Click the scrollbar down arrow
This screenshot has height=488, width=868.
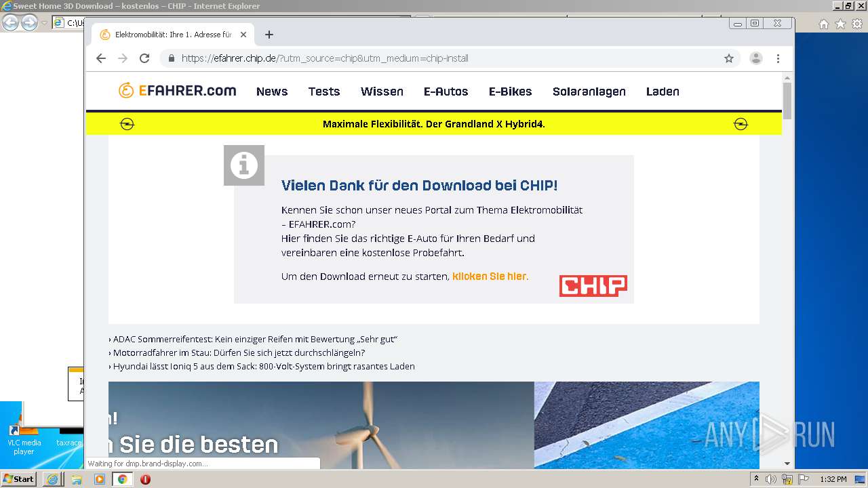[787, 464]
